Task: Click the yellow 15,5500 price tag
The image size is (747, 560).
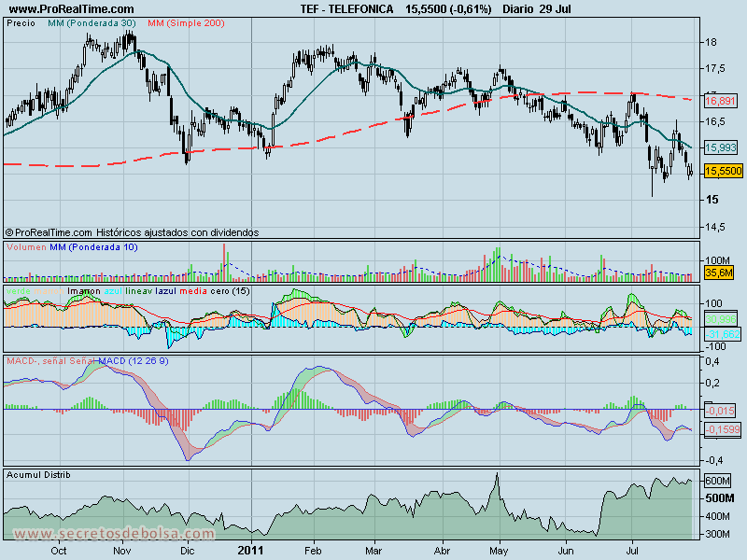Action: 723,171
